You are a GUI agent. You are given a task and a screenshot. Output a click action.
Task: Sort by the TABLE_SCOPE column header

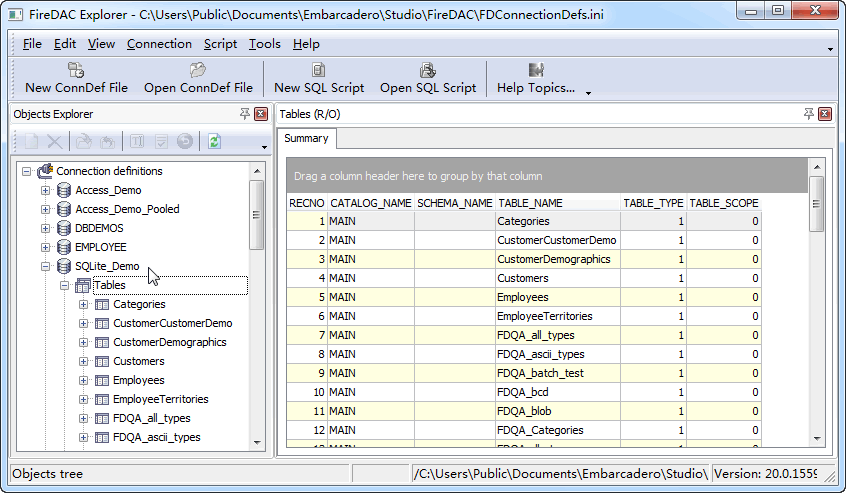coord(724,203)
